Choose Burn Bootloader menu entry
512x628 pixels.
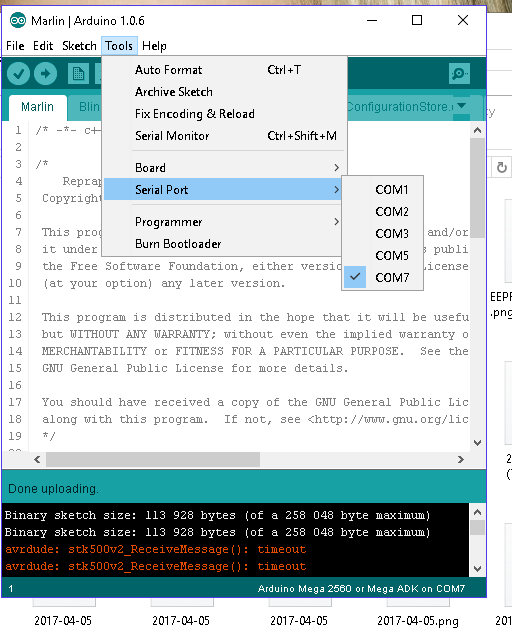[x=224, y=244]
